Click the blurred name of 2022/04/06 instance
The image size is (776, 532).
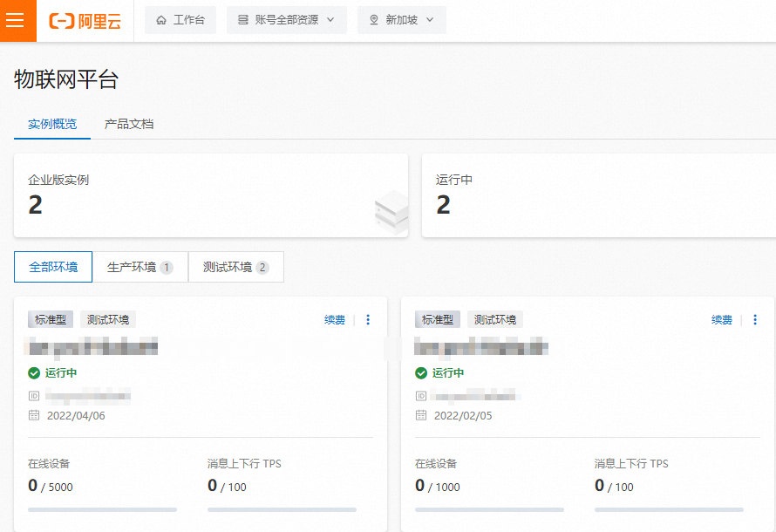92,347
